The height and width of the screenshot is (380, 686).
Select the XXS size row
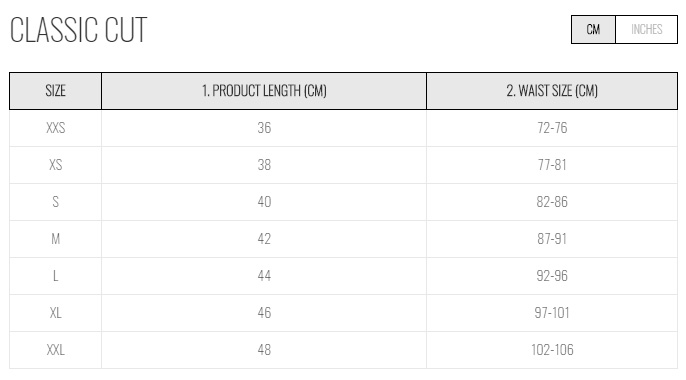[x=343, y=128]
